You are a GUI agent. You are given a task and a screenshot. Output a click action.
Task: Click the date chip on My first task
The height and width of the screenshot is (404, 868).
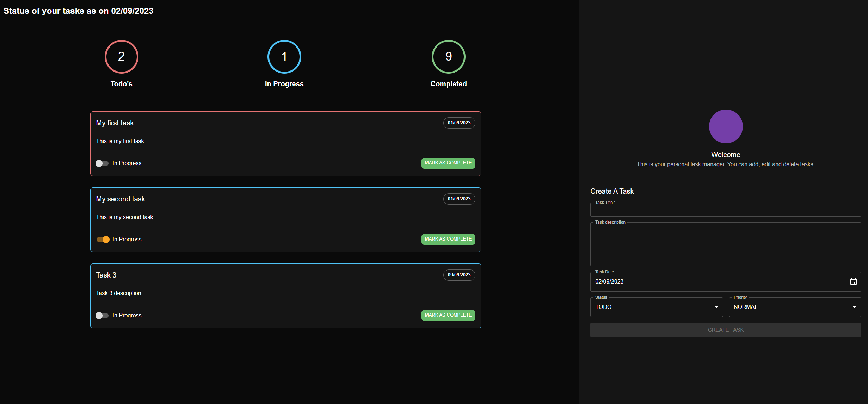pos(459,123)
